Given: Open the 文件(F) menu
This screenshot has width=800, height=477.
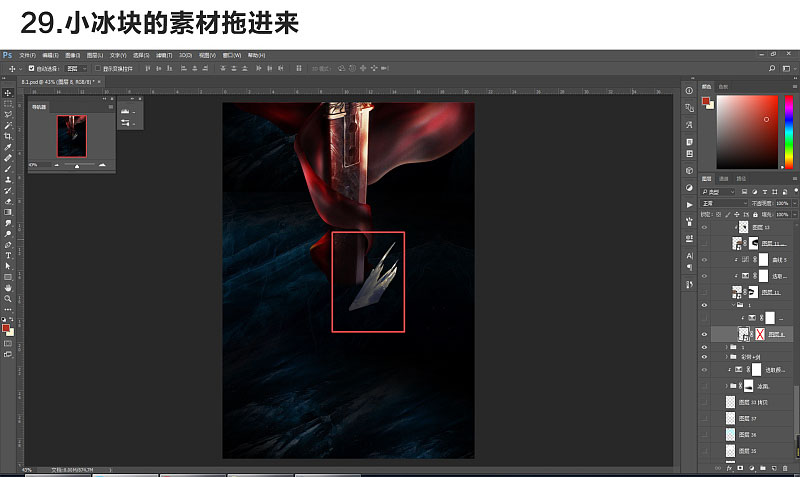Looking at the screenshot, I should 28,55.
